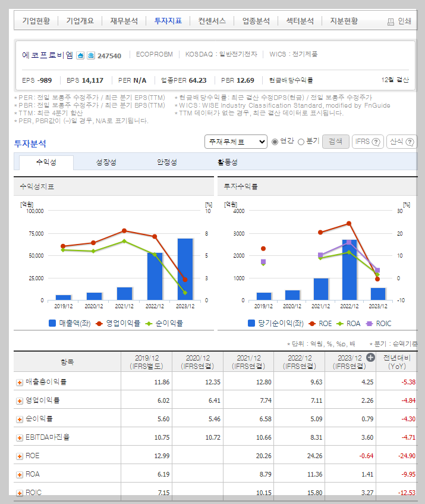425x504 pixels.
Task: Click the 검색 button
Action: pyautogui.click(x=335, y=142)
